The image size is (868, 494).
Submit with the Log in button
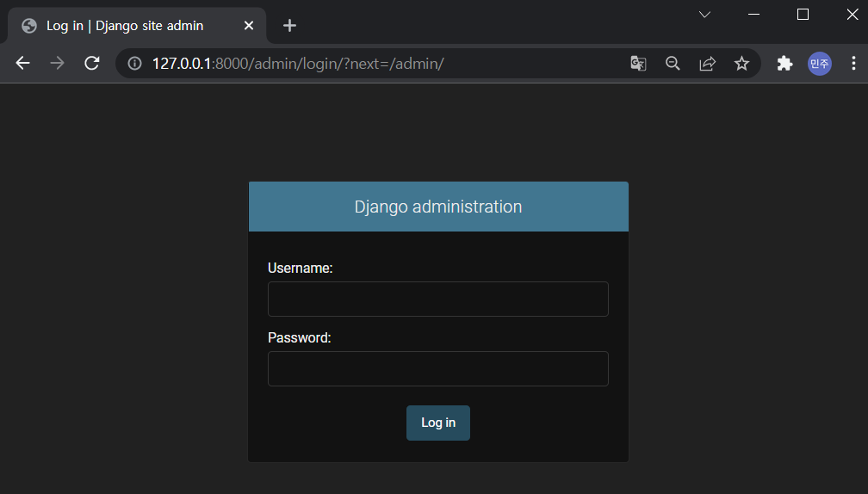(437, 423)
